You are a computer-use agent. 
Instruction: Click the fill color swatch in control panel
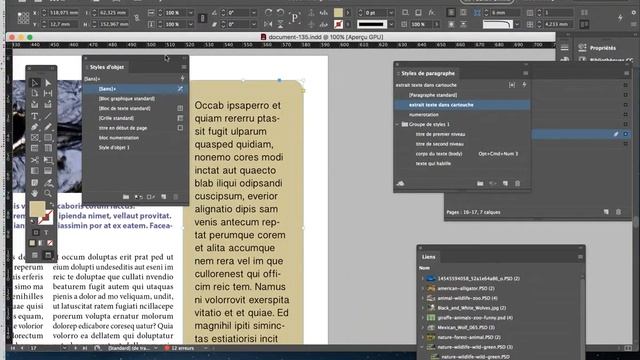pos(338,13)
